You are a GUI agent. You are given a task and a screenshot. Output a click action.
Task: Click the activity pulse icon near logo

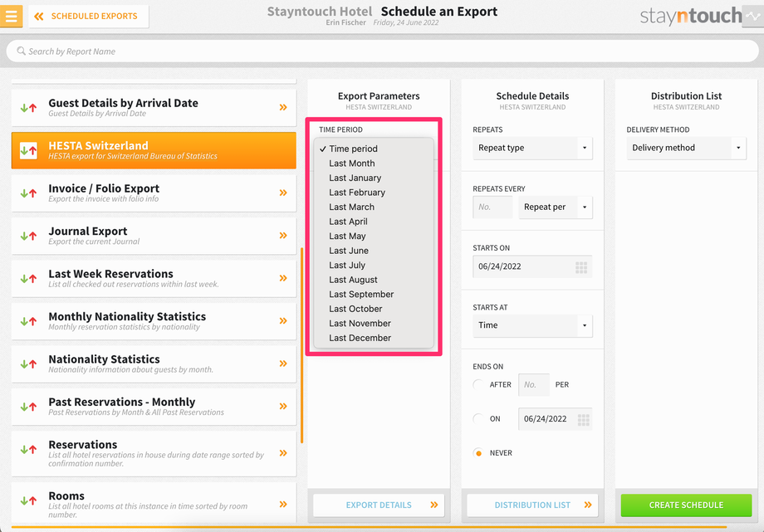pyautogui.click(x=753, y=16)
